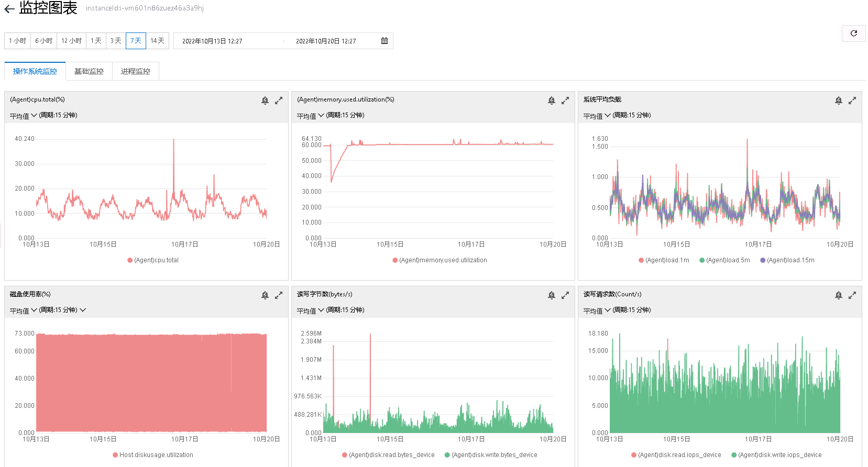868x467 pixels.
Task: Expand 系统平均负载 chart to fullscreen
Action: pos(852,101)
